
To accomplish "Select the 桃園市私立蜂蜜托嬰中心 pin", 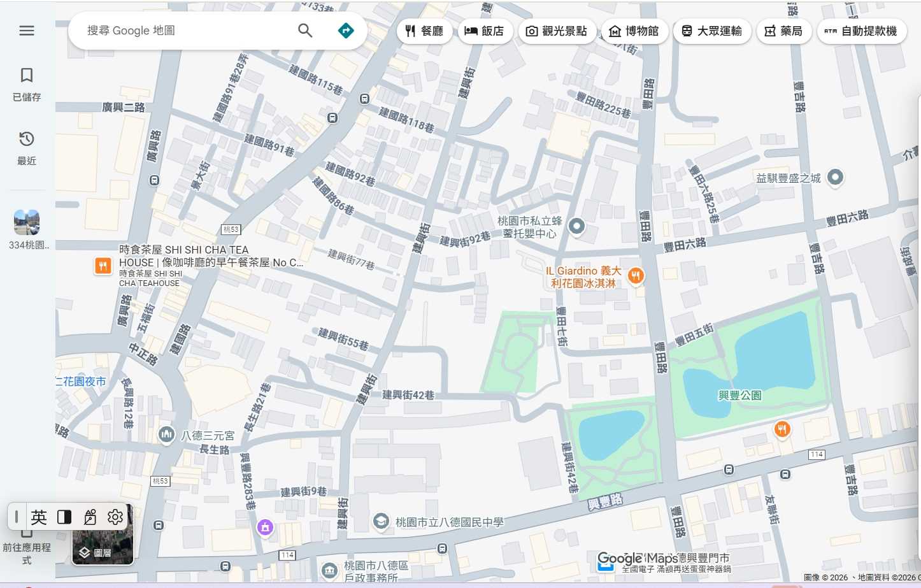I will point(576,226).
